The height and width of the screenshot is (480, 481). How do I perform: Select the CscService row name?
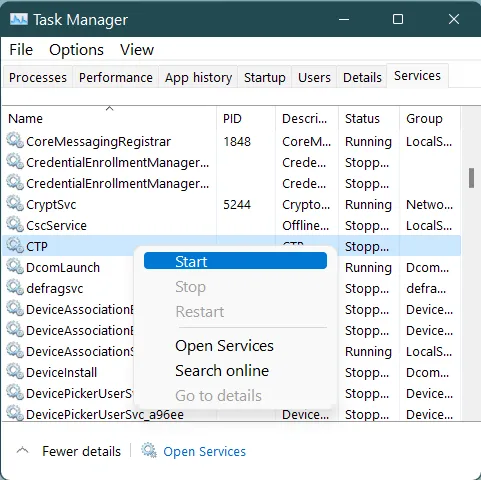(56, 225)
